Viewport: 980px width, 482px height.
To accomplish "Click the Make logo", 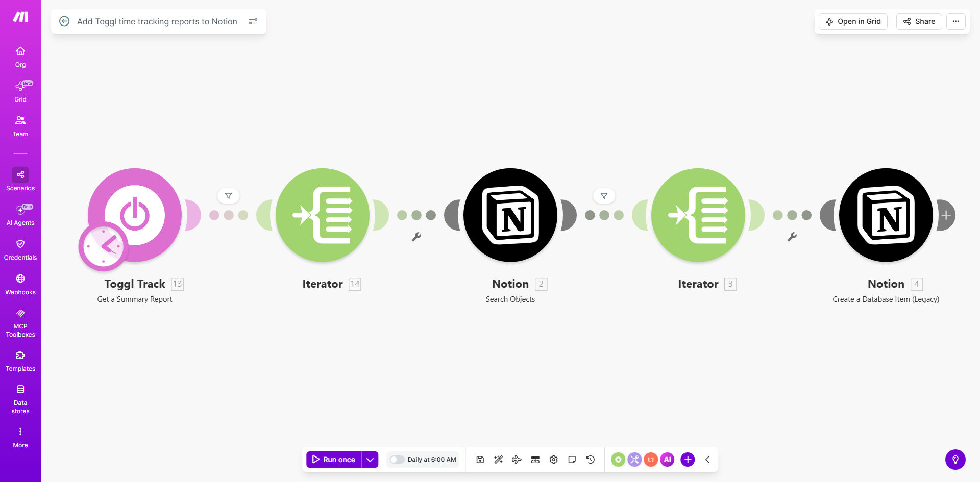I will tap(20, 17).
